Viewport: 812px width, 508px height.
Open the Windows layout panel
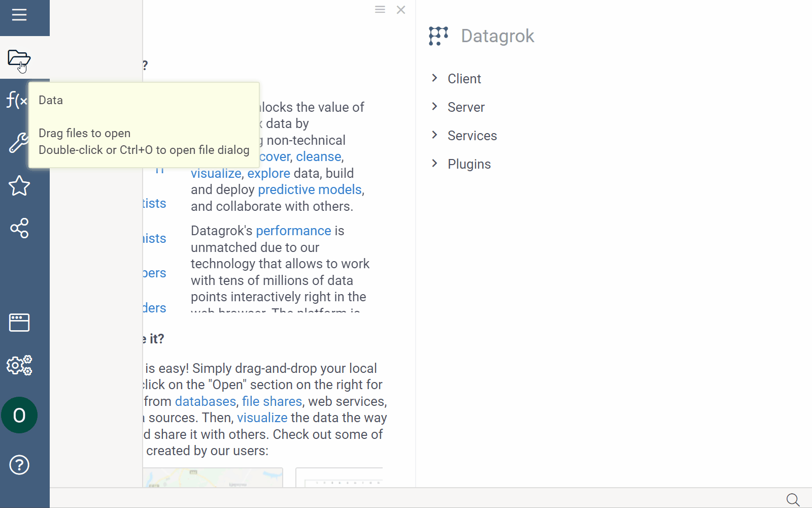coord(19,322)
